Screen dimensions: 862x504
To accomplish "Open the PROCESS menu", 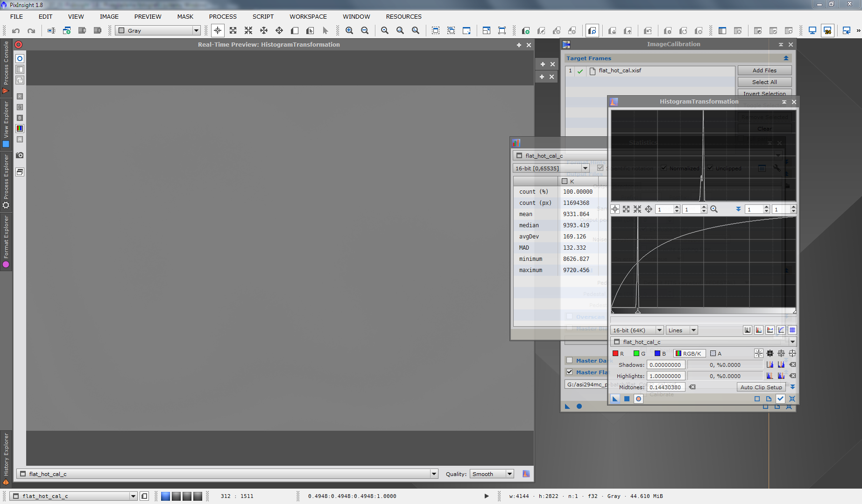I will click(x=223, y=17).
